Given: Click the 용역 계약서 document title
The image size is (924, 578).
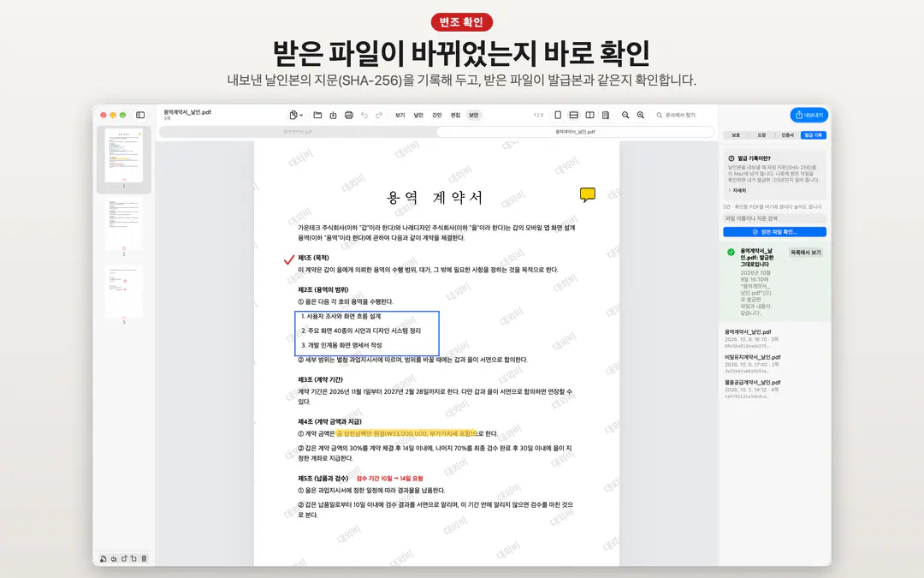Looking at the screenshot, I should (435, 198).
